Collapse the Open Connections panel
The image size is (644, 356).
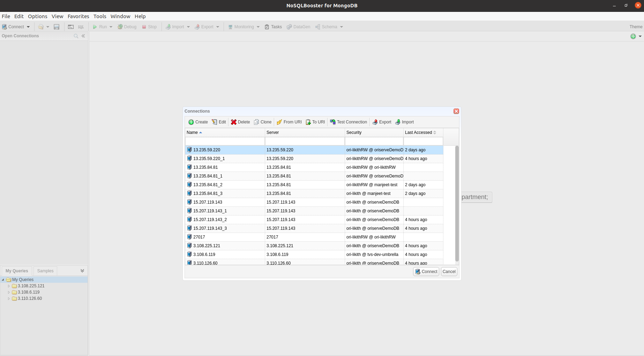click(x=83, y=36)
